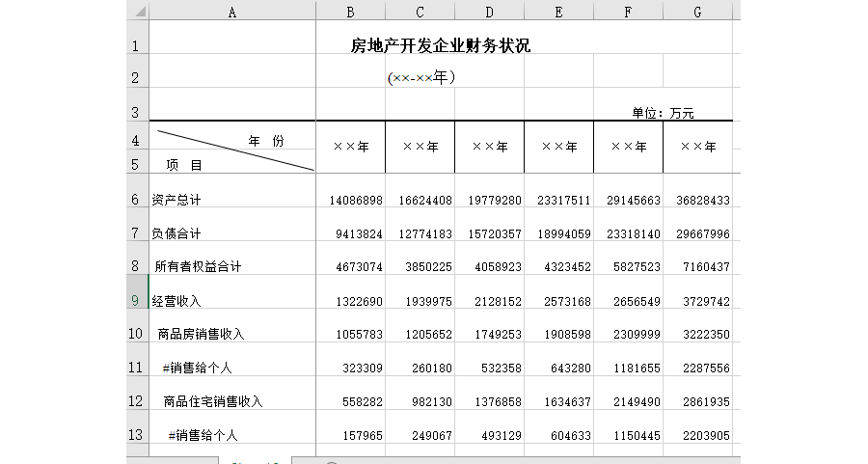Select the 负债合计 row label

point(176,233)
